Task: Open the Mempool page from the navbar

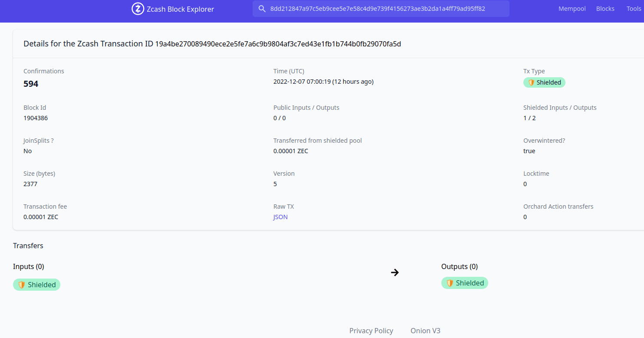Action: (x=572, y=8)
